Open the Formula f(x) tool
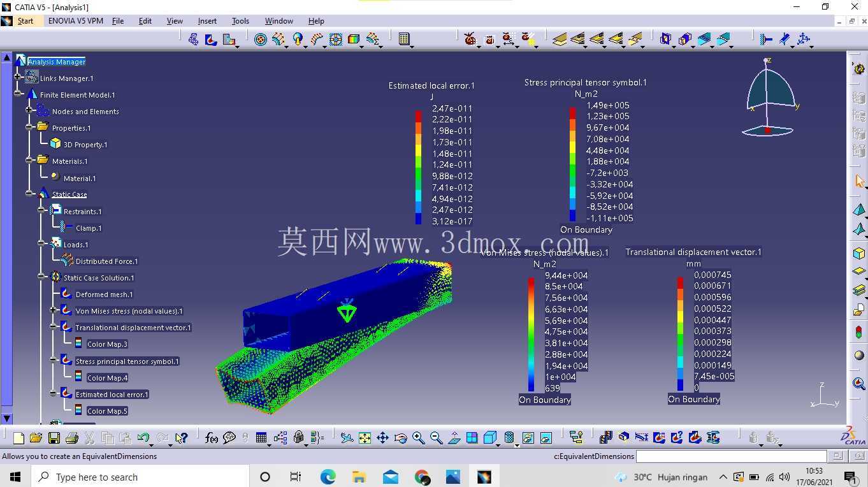Screen dimensions: 868x487 click(212, 438)
